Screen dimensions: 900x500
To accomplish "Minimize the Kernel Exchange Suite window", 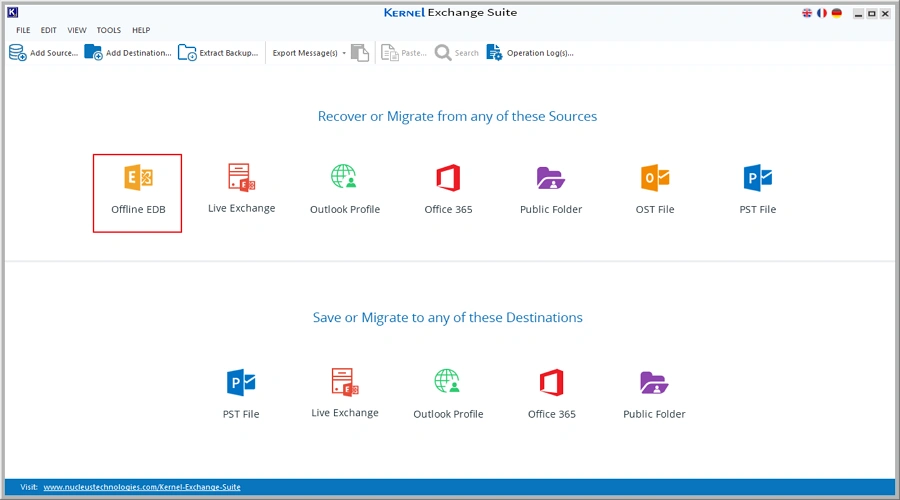I will tap(858, 13).
